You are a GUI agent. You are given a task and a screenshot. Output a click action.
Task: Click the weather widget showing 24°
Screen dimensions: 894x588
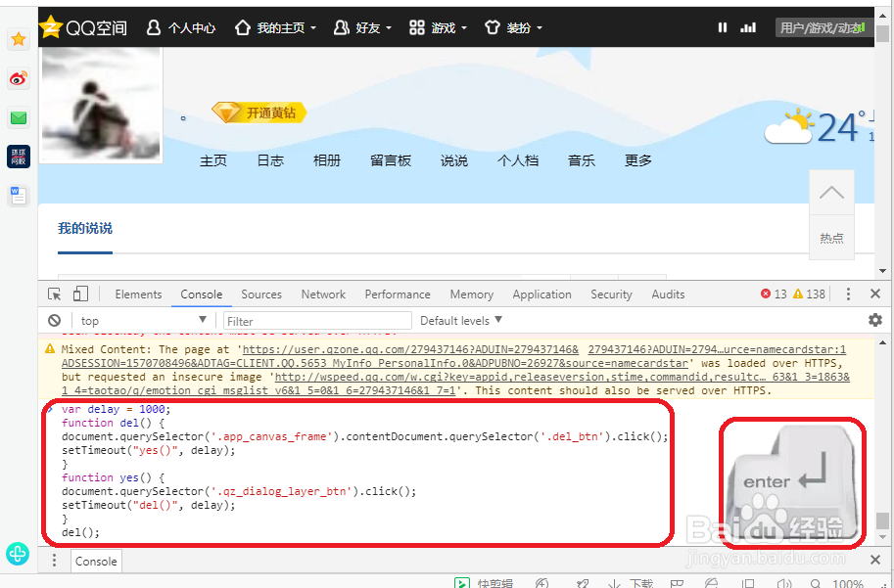[819, 126]
